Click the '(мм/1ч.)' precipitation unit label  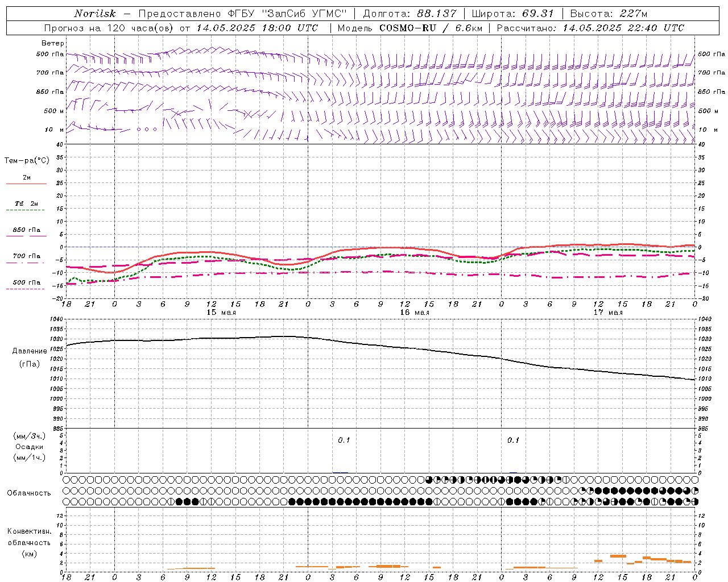(x=30, y=458)
